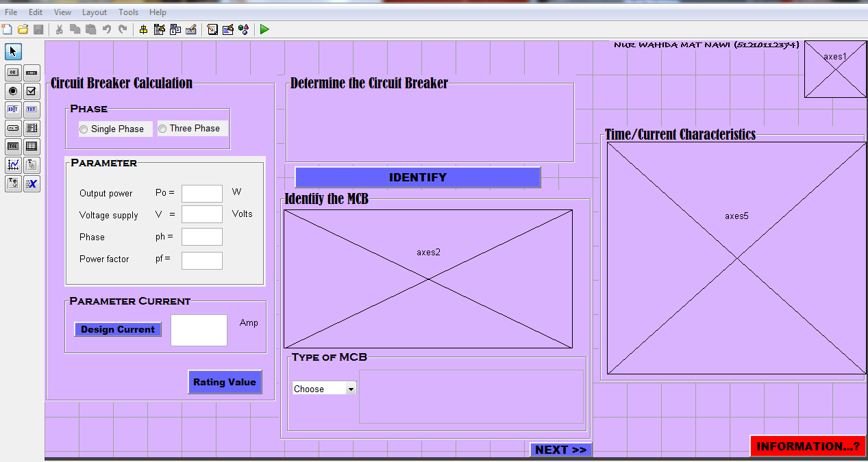Select the Push Button tool in the palette
This screenshot has width=868, height=462.
pos(12,73)
